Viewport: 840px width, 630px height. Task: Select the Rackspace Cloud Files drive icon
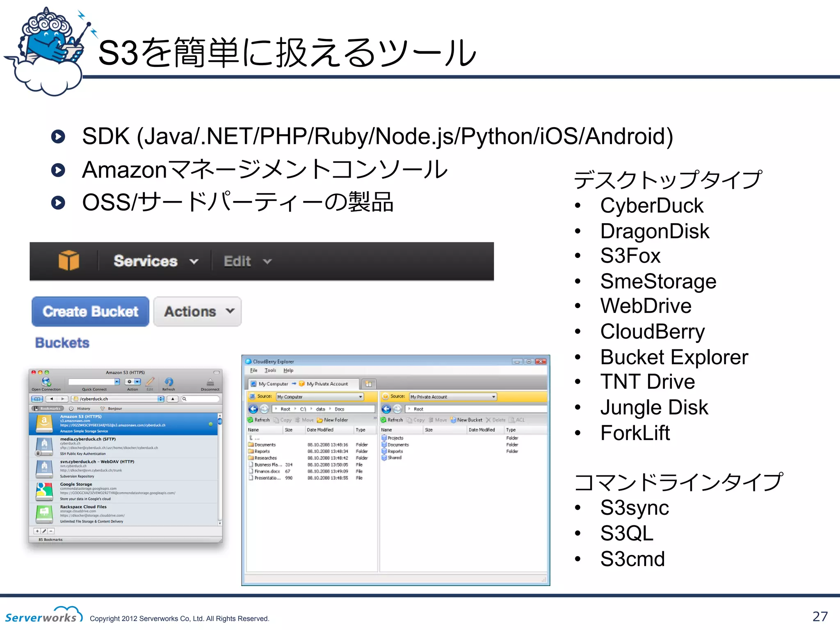click(x=44, y=514)
